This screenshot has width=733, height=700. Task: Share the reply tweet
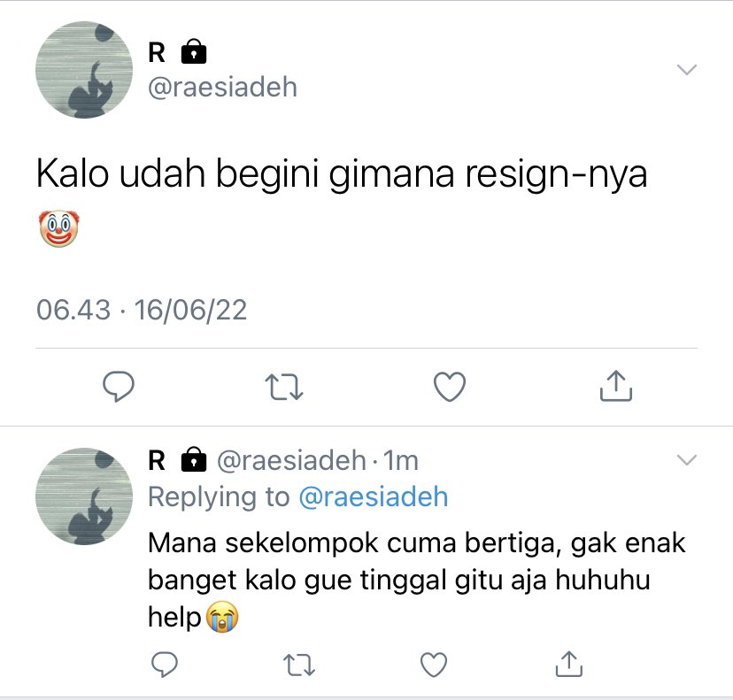point(569,664)
